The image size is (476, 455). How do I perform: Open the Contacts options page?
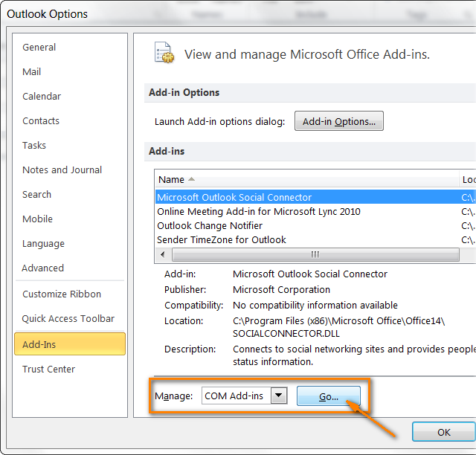pos(41,121)
